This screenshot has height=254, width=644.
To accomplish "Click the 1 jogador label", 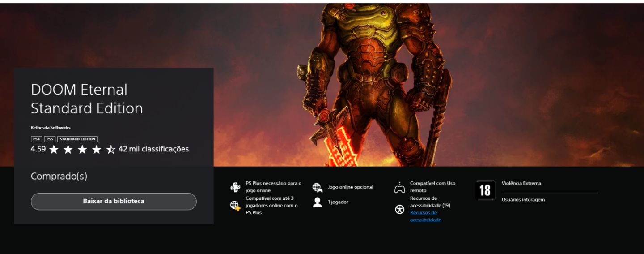I will click(x=338, y=202).
